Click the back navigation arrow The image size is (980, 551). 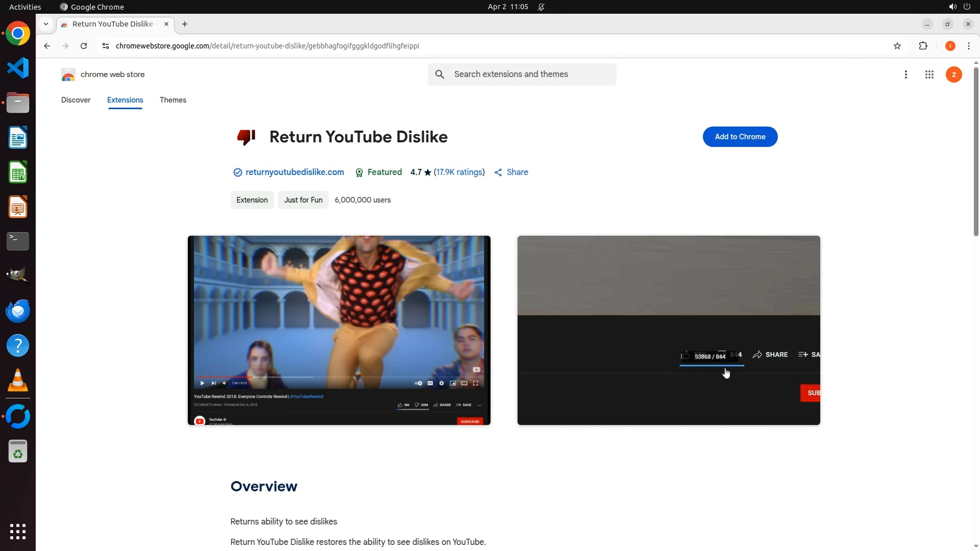click(x=47, y=46)
